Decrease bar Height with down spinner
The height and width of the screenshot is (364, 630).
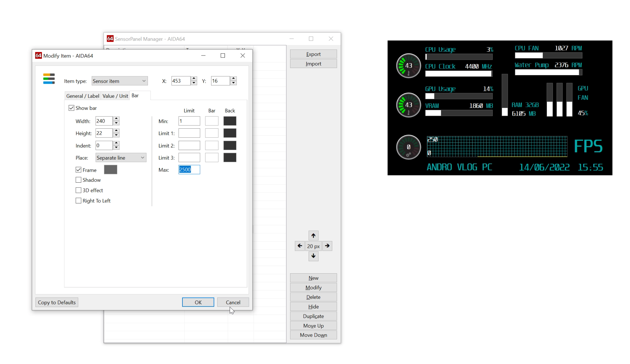tap(116, 135)
